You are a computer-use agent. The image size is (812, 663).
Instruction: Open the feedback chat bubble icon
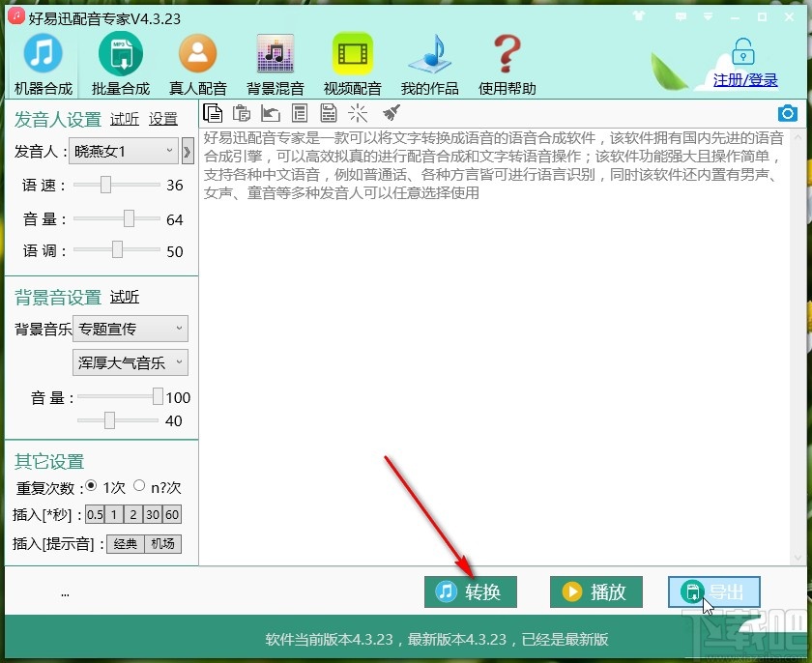[681, 17]
